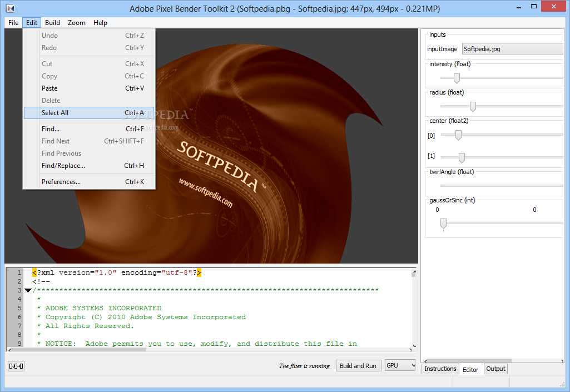Click 'The filter is running' status text
The width and height of the screenshot is (570, 392).
pyautogui.click(x=304, y=366)
